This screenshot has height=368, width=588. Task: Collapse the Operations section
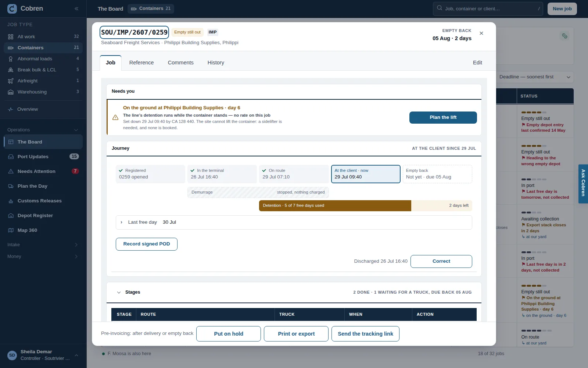coord(43,130)
